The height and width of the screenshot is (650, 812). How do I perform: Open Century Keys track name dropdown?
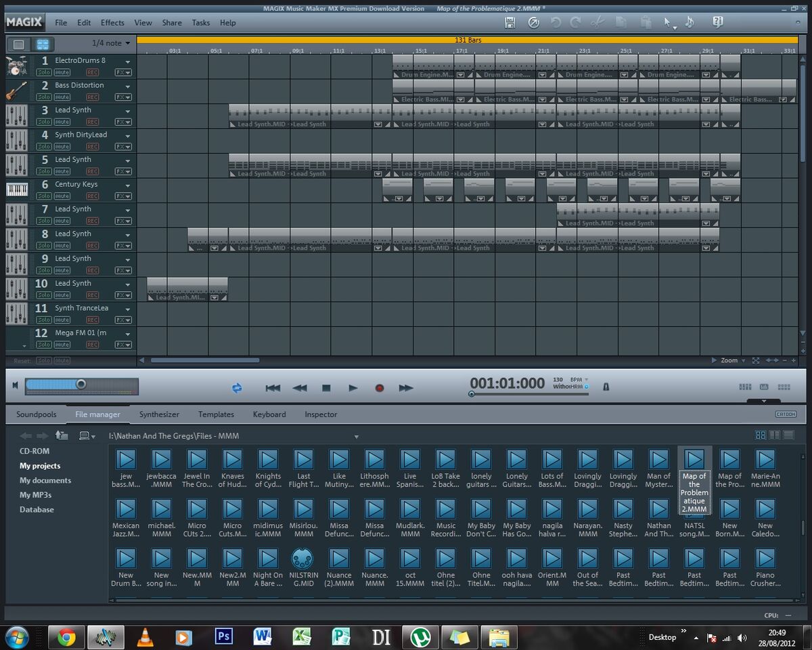(127, 185)
